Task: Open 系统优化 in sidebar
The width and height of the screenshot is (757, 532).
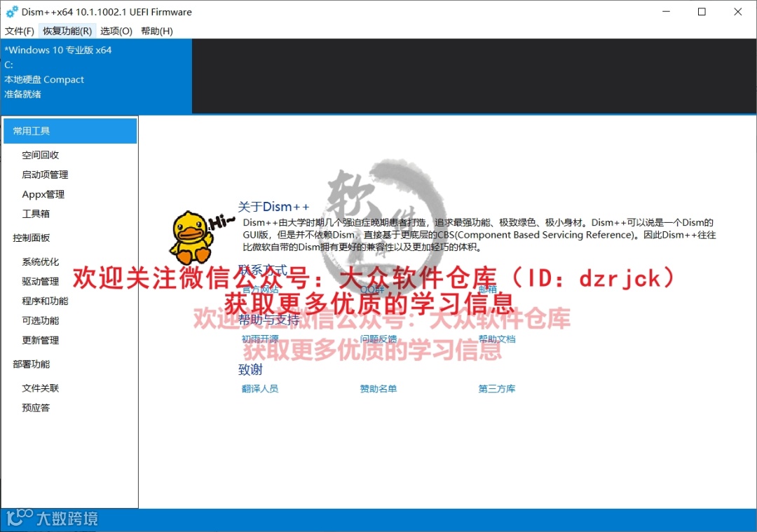Action: 40,262
